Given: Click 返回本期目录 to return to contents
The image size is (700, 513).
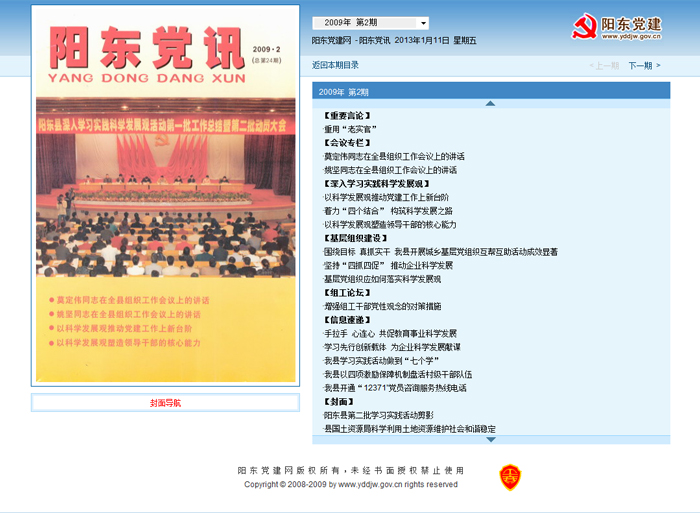Looking at the screenshot, I should coord(335,65).
